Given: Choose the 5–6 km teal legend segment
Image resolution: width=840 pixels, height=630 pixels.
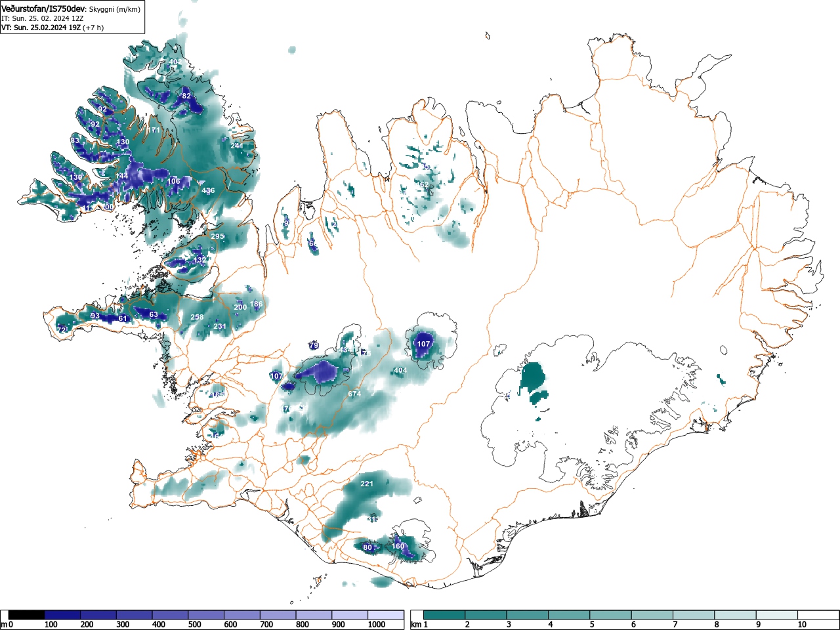Looking at the screenshot, I should (x=612, y=615).
